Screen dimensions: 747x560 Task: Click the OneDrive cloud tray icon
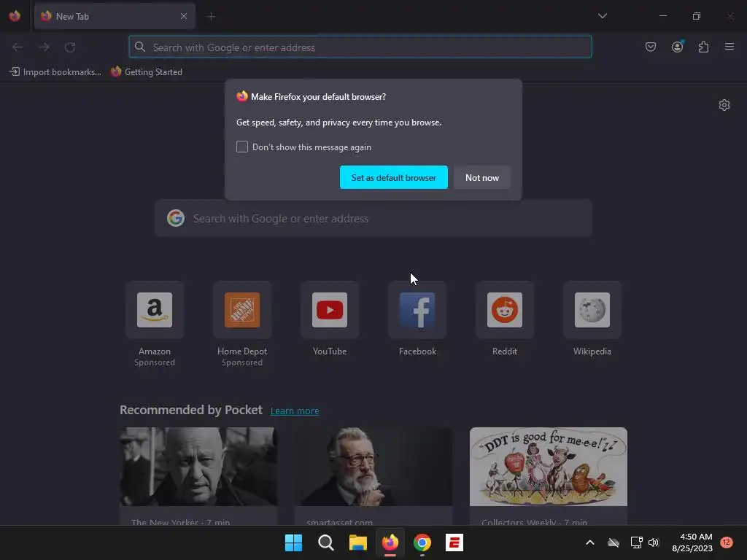[x=614, y=542]
